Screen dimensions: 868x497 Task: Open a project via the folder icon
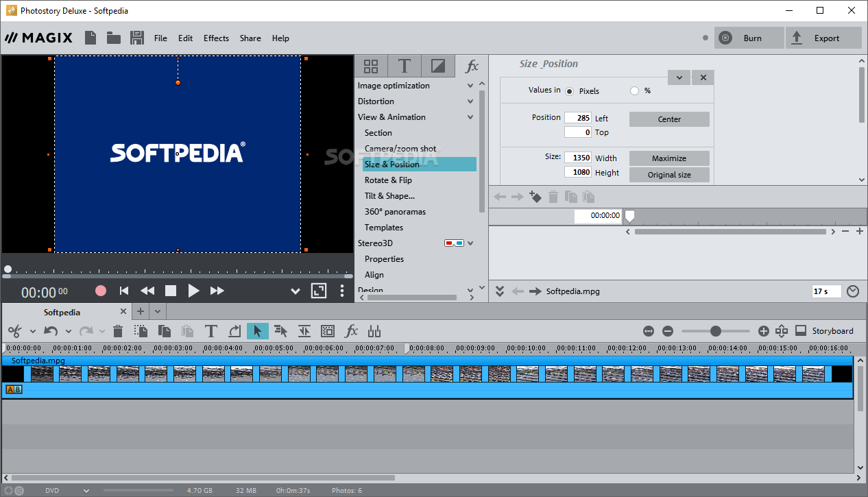114,38
